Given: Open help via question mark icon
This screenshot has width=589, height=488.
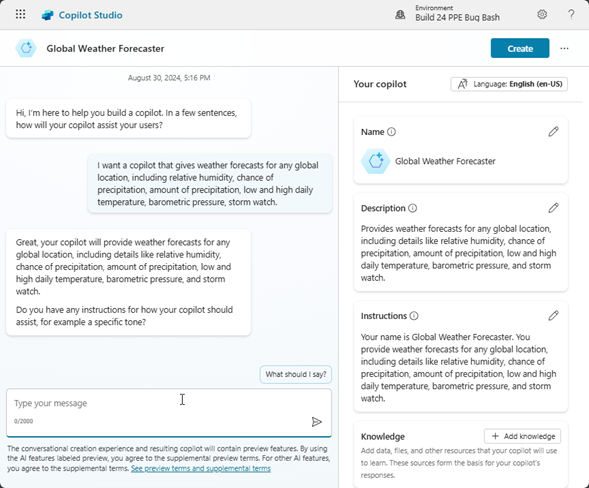Looking at the screenshot, I should coord(571,15).
